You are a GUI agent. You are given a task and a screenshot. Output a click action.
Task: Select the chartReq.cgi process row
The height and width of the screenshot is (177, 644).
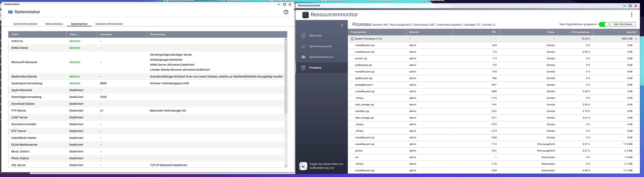[x=494, y=111]
